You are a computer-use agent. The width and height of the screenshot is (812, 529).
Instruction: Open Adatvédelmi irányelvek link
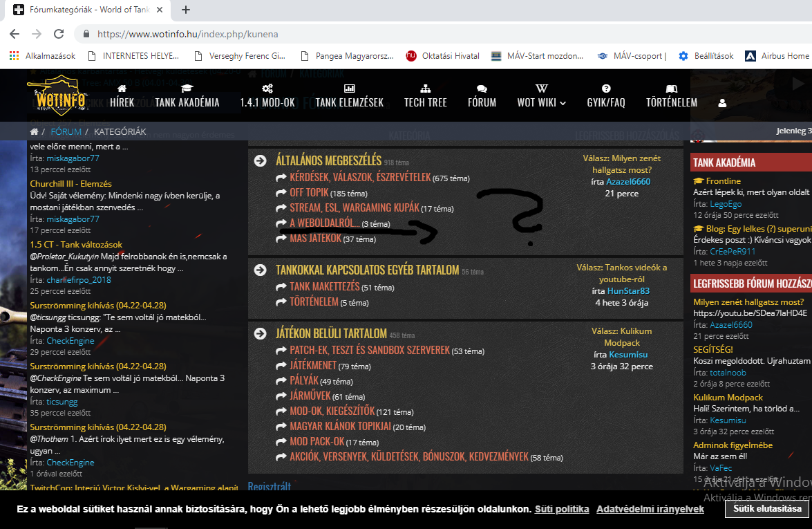pos(650,509)
